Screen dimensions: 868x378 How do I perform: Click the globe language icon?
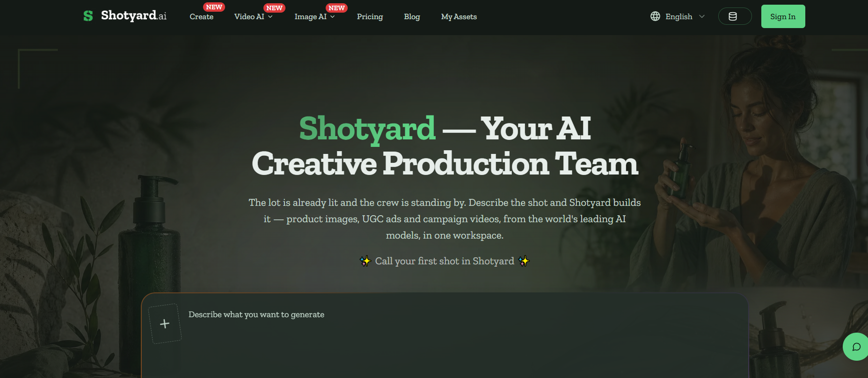(x=655, y=16)
